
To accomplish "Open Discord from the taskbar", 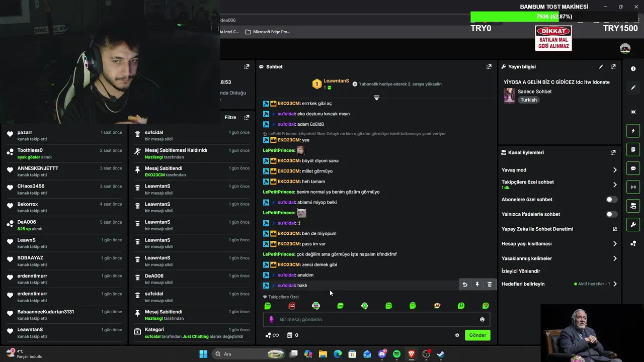I will point(382,354).
